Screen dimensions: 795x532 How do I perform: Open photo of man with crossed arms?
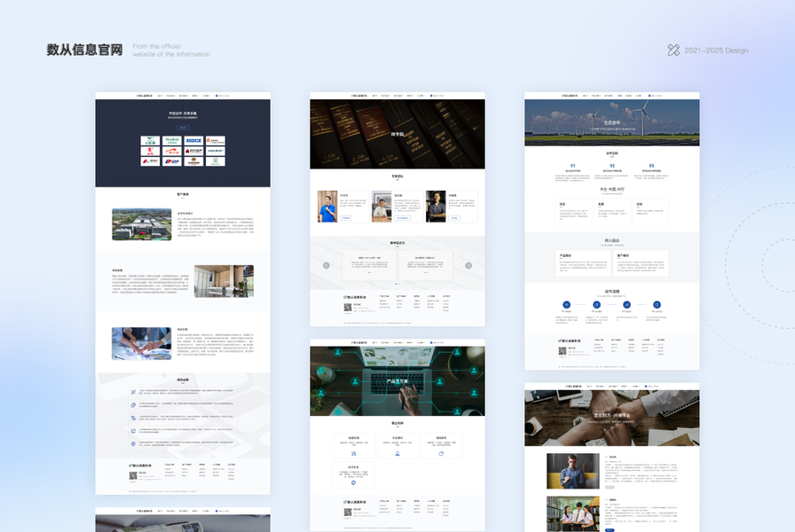[436, 207]
